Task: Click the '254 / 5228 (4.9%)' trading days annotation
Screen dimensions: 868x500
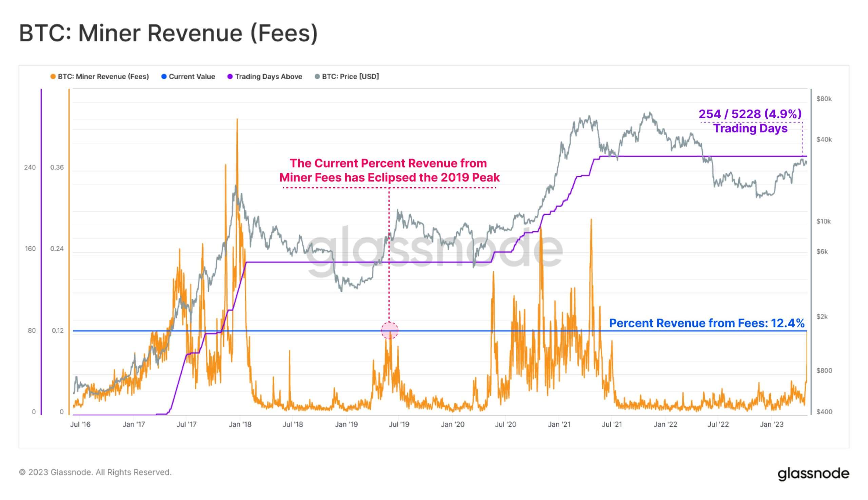Action: pos(750,114)
